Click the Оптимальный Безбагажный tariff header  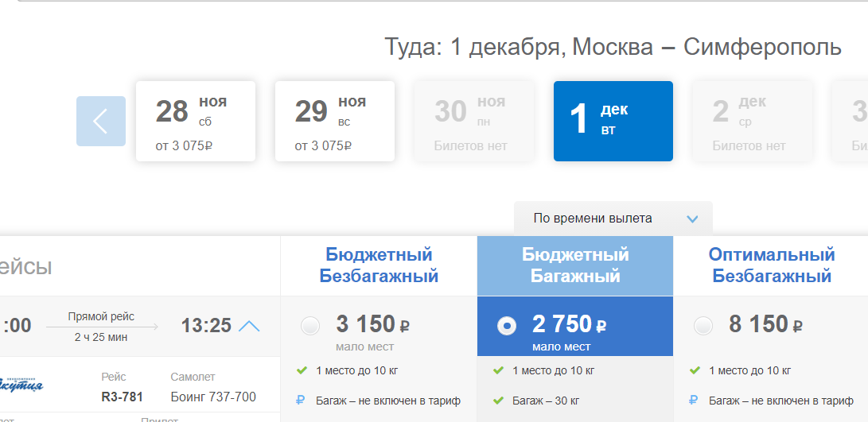click(x=771, y=265)
